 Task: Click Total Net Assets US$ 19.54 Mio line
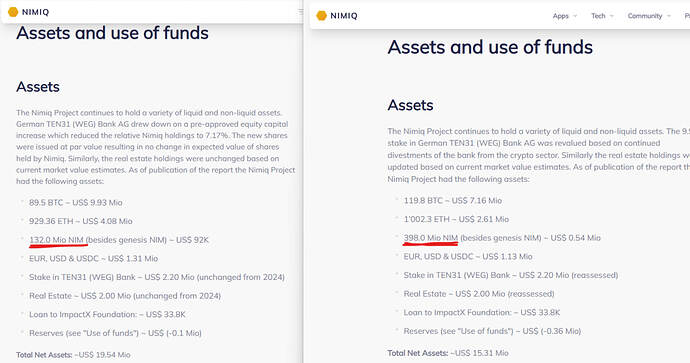click(x=73, y=355)
